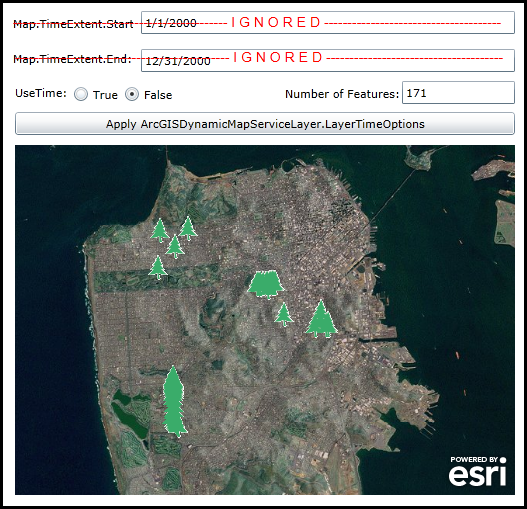Click the tall elongated tree symbol near the lake
527x509 pixels.
tap(174, 401)
